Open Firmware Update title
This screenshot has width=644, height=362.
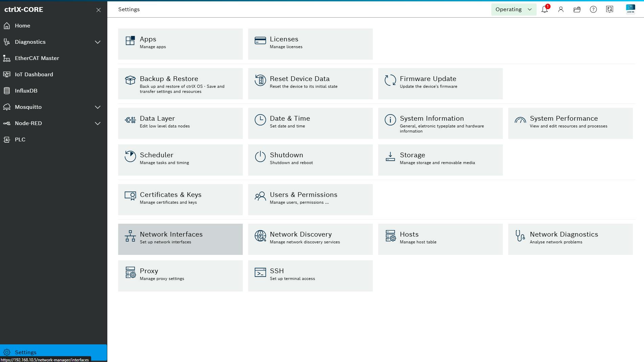click(428, 79)
